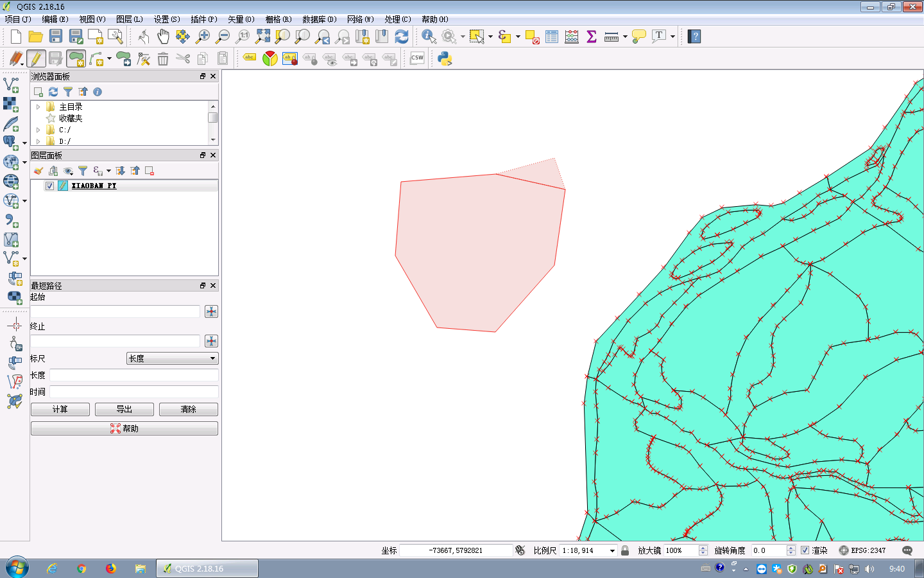Open the 项目 menu
This screenshot has width=924, height=578.
(18, 19)
